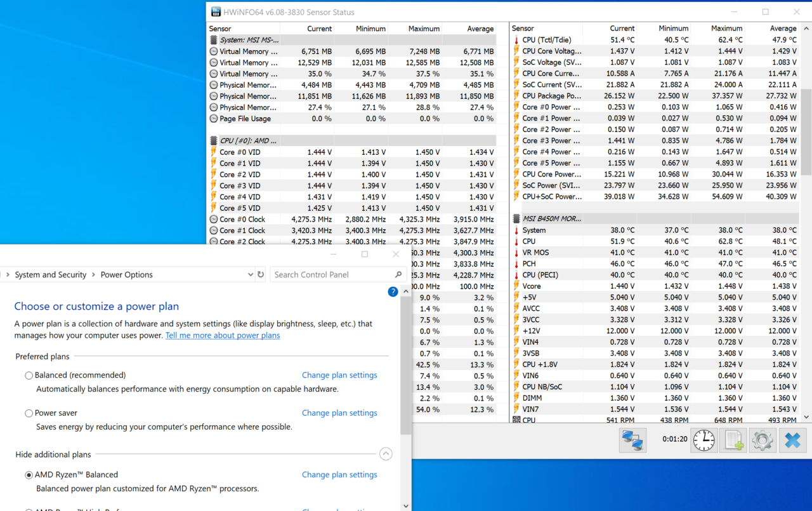Go to System and Security breadcrumb
Screen dimensions: 812x511
[x=51, y=275]
